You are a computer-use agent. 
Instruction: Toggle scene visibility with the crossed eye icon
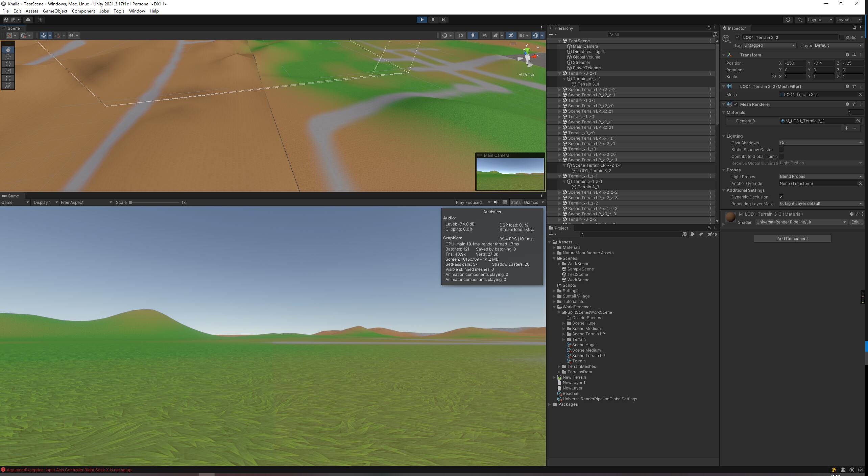pyautogui.click(x=511, y=35)
